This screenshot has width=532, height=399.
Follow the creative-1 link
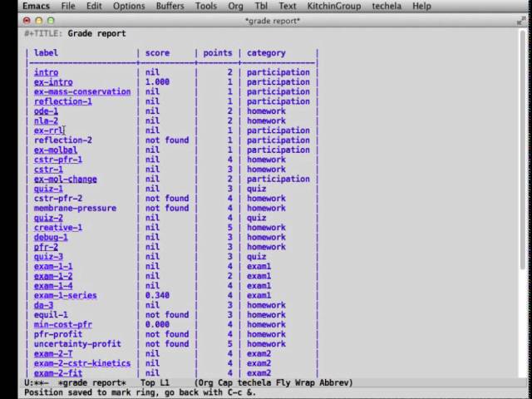[58, 227]
